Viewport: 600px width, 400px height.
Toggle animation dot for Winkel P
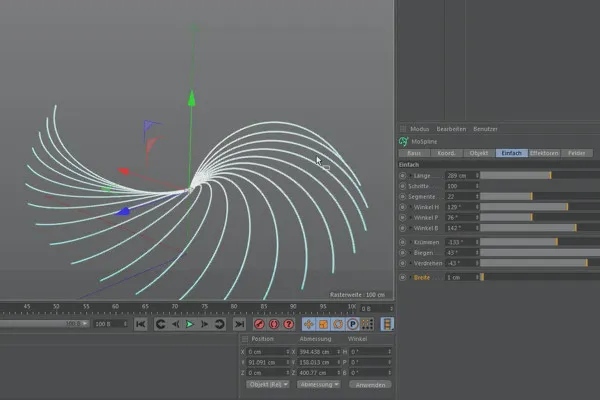(402, 217)
